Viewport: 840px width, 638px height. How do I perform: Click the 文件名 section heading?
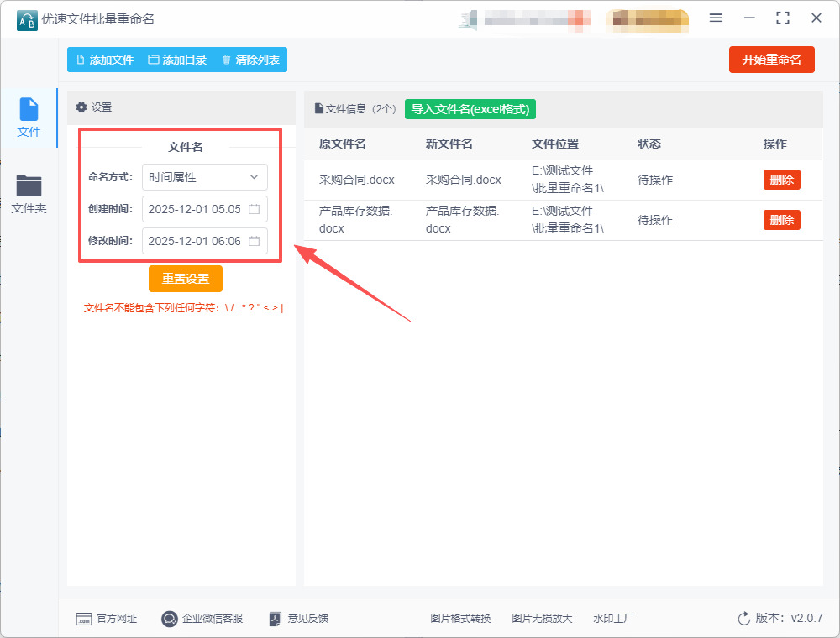[x=186, y=147]
